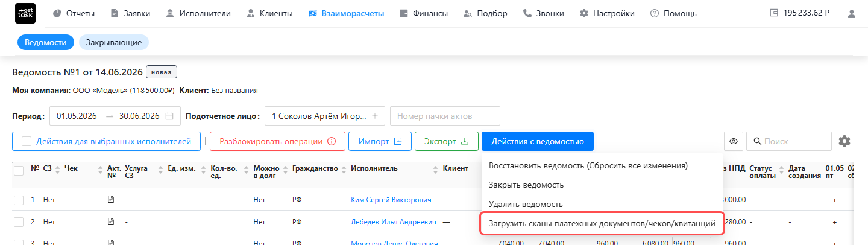
Task: Open the table settings gear icon
Action: pyautogui.click(x=844, y=141)
